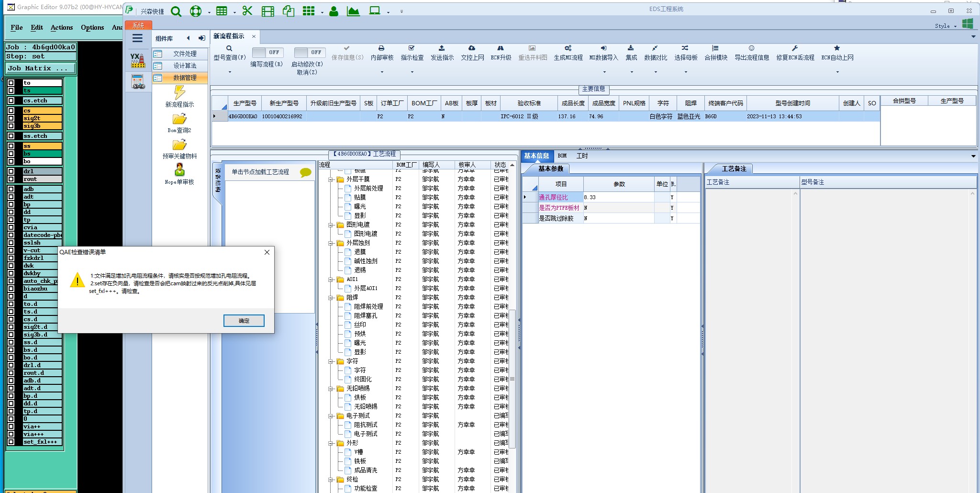Screen dimensions: 980x493
Task: Open Bom查询2 folder shortcut
Action: pos(179,123)
